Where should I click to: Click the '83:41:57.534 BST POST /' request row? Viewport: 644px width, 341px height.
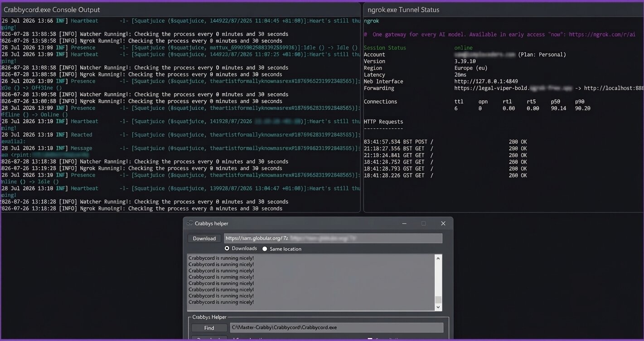pos(445,142)
